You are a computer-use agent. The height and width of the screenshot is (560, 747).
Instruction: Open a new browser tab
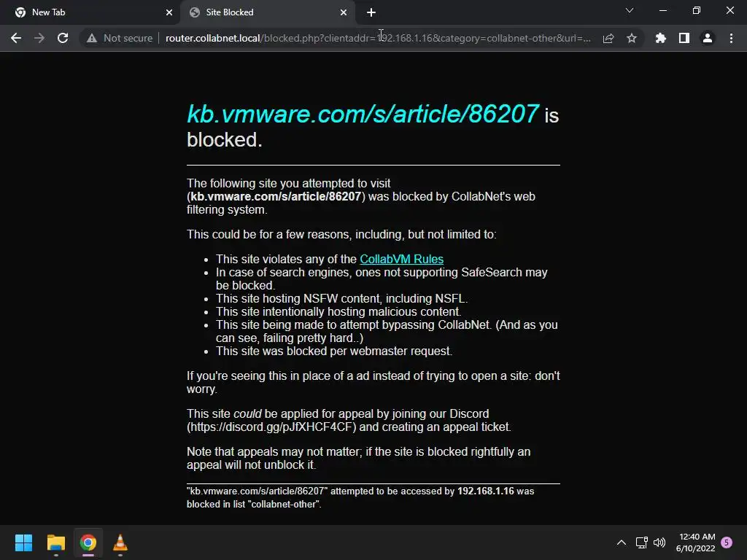pyautogui.click(x=371, y=12)
